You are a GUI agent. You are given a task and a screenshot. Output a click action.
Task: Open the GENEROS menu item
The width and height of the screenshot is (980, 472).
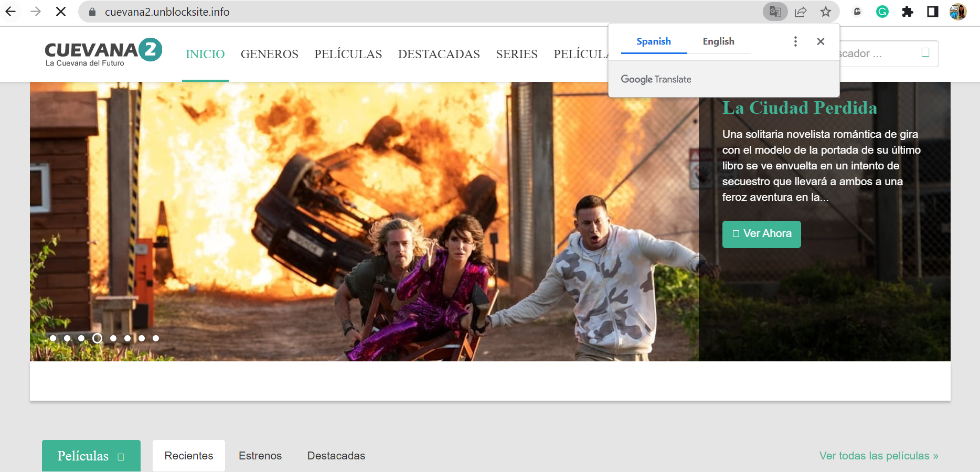[x=269, y=54]
